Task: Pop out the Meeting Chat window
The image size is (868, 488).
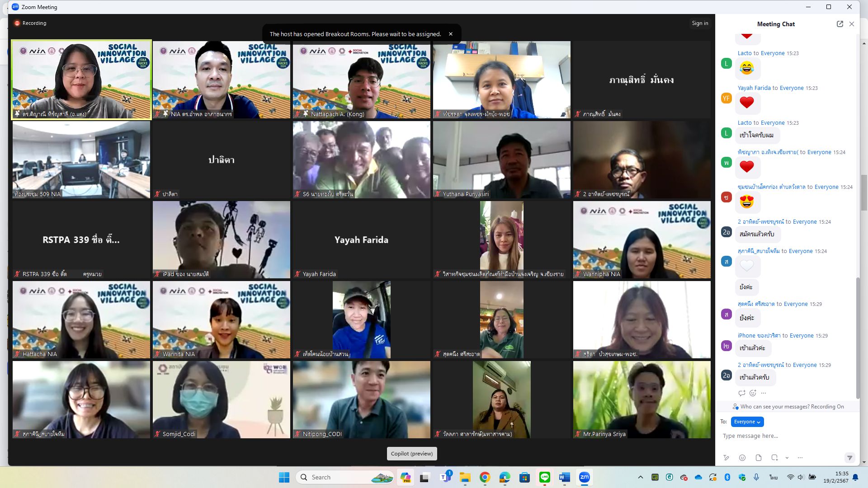Action: [x=840, y=24]
